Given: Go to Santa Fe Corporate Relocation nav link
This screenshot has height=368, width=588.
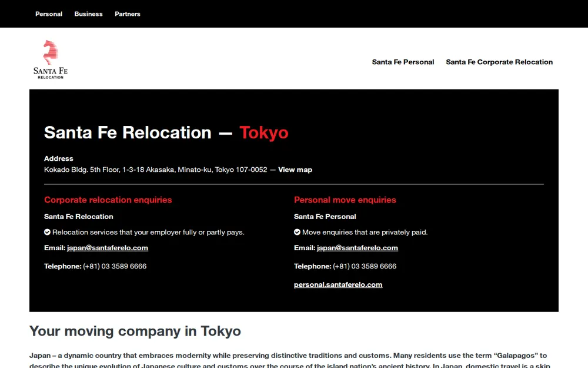Looking at the screenshot, I should pos(499,62).
